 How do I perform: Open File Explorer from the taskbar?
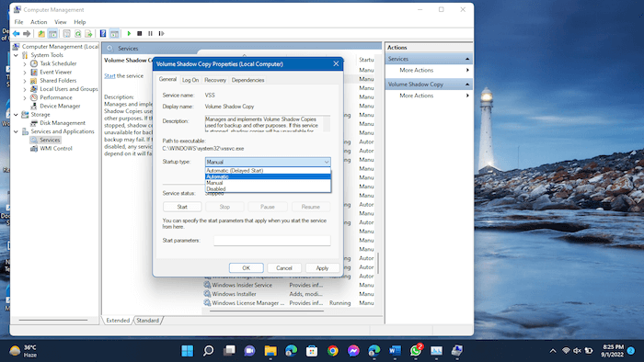click(270, 351)
